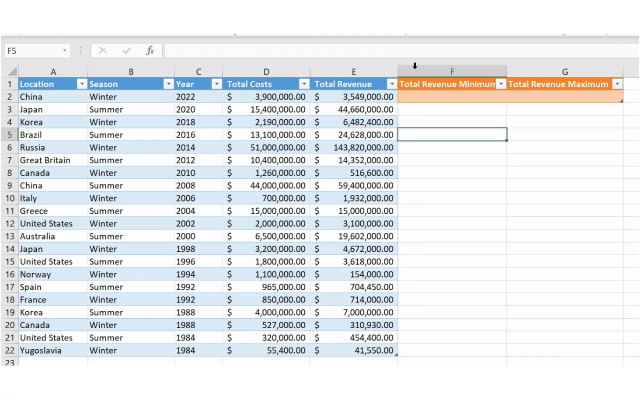Select total costs cell 51,000,000.00
The image size is (640, 400).
tap(266, 147)
